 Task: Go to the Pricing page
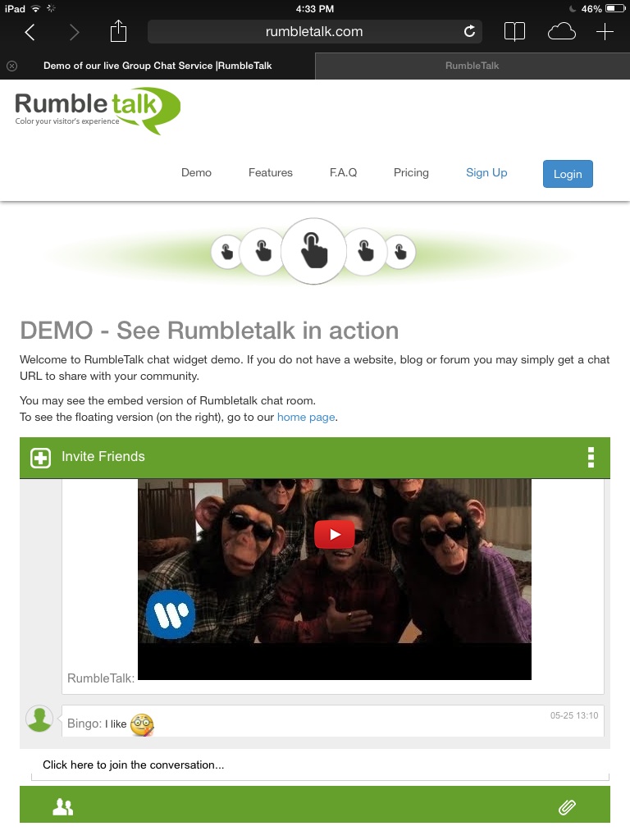click(x=411, y=172)
